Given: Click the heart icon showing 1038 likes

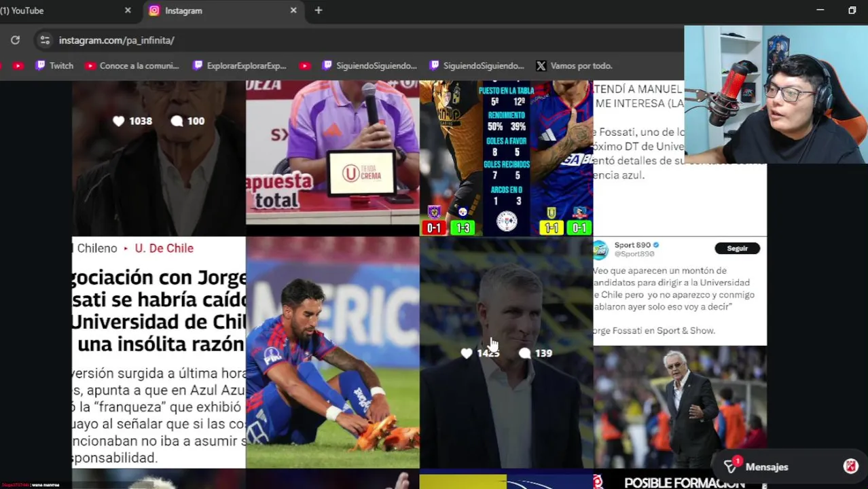Looking at the screenshot, I should click(119, 121).
